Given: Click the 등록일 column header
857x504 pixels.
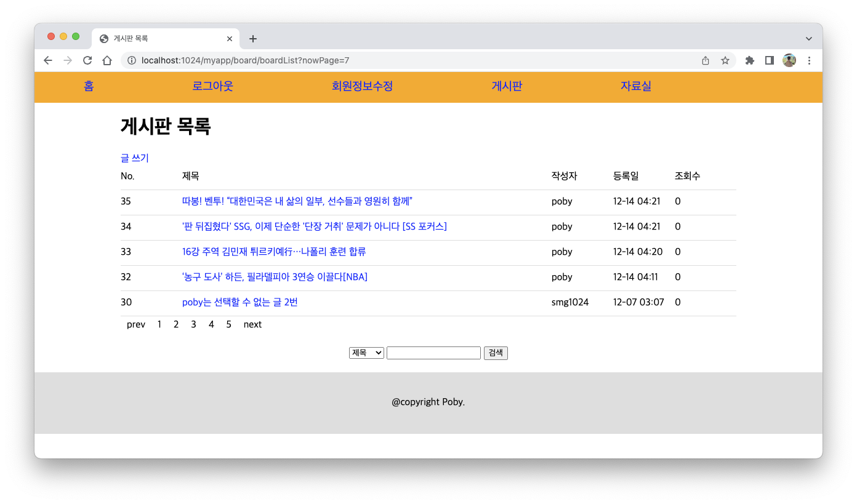Looking at the screenshot, I should (626, 176).
